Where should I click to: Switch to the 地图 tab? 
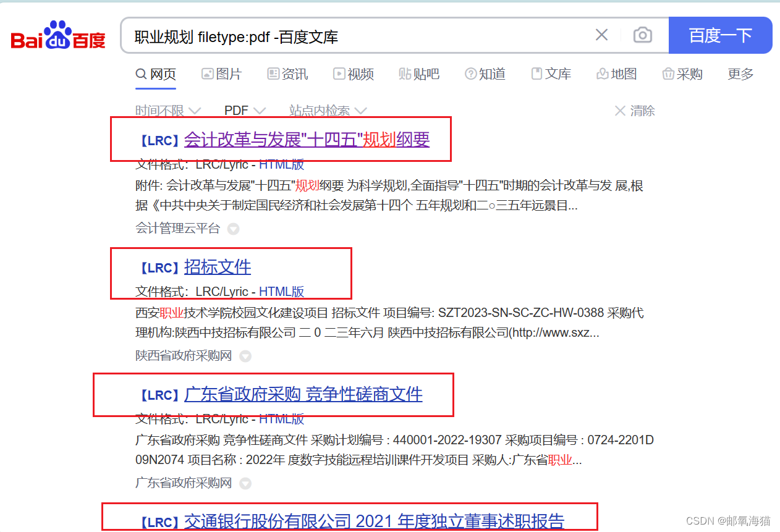pos(616,74)
